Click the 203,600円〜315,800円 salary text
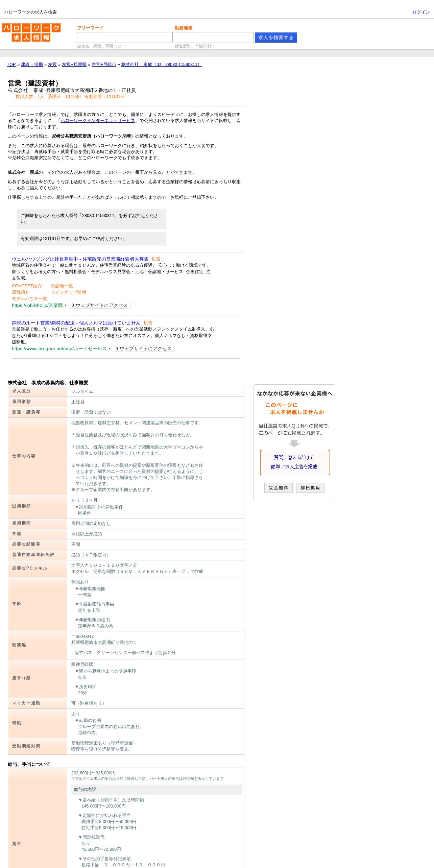This screenshot has height=868, width=434. [93, 773]
